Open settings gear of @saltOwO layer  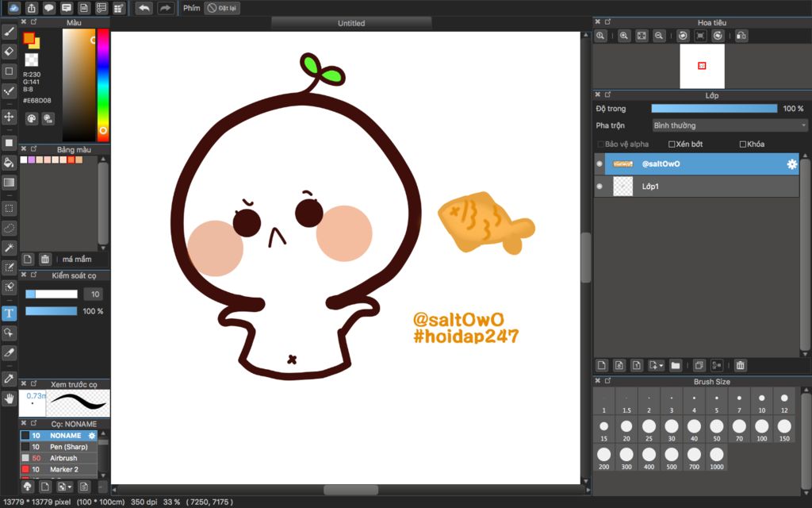(x=792, y=164)
